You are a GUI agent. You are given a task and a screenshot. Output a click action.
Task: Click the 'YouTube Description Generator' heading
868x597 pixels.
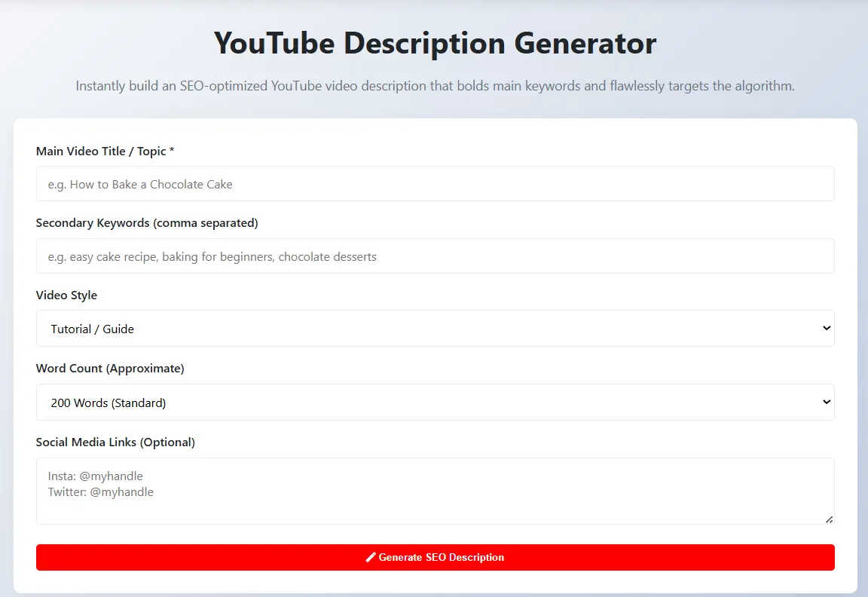click(x=435, y=43)
